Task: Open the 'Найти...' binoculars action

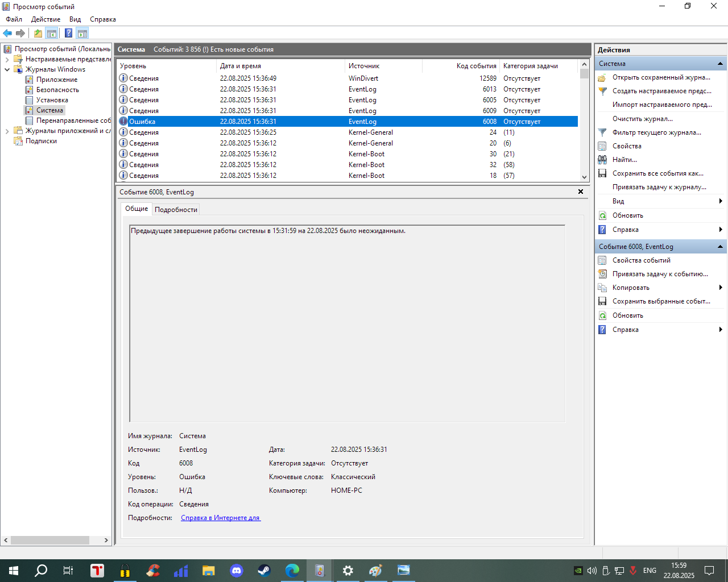Action: (x=624, y=160)
